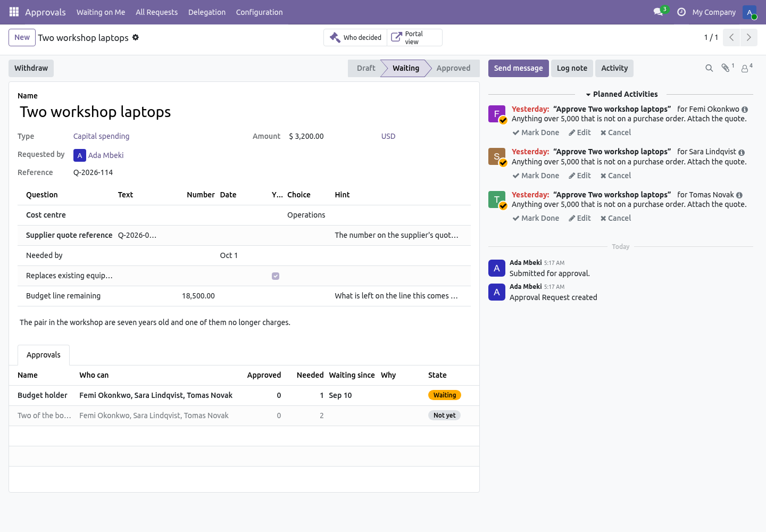The image size is (766, 532).
Task: Show info icon for Tomas Novak activity
Action: 739,195
